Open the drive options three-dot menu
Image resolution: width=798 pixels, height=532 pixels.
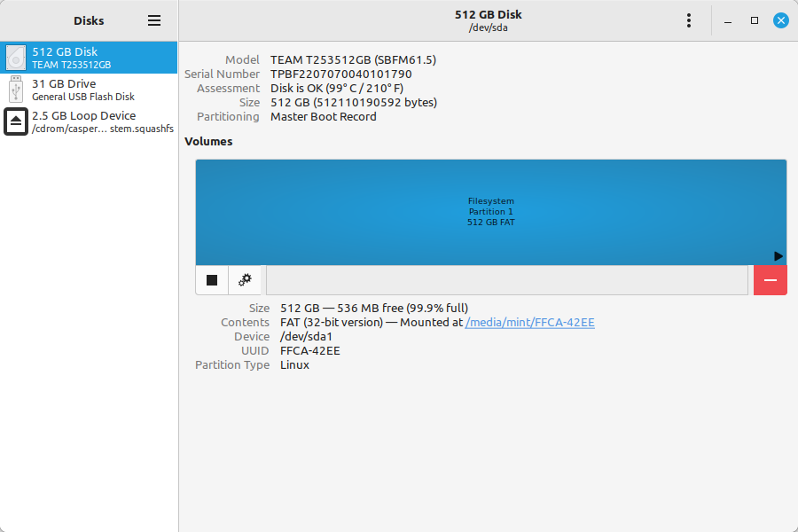[x=689, y=20]
